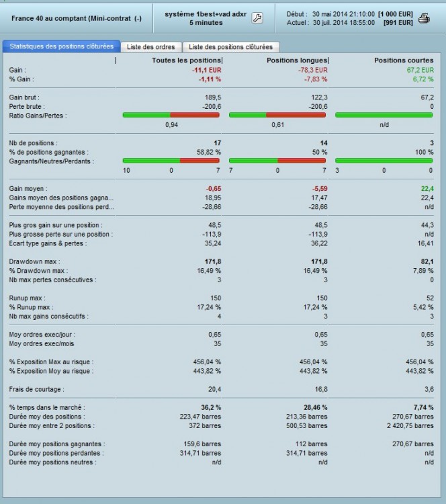Click the 67,2 EUR short gain value
The height and width of the screenshot is (504, 446).
click(x=420, y=70)
